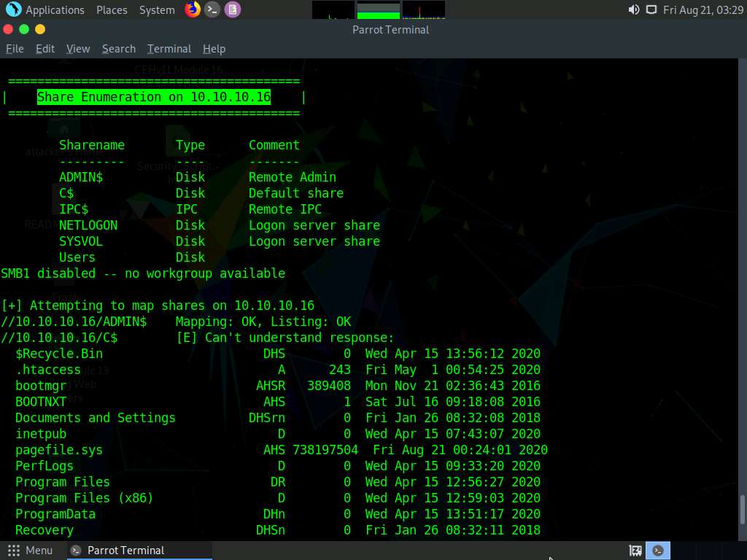Click highlighted terminal icon in bottom right panel

click(x=658, y=551)
